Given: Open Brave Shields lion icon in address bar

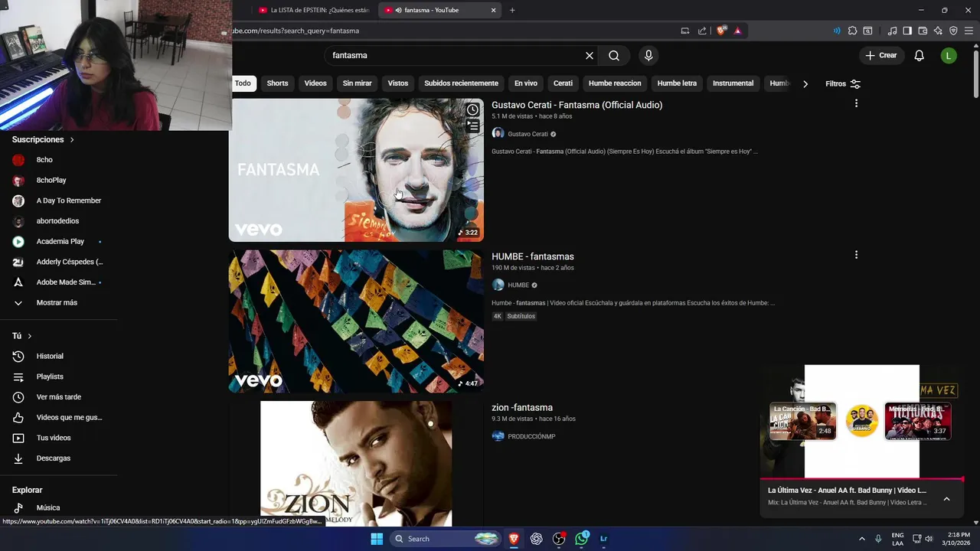Looking at the screenshot, I should [720, 31].
